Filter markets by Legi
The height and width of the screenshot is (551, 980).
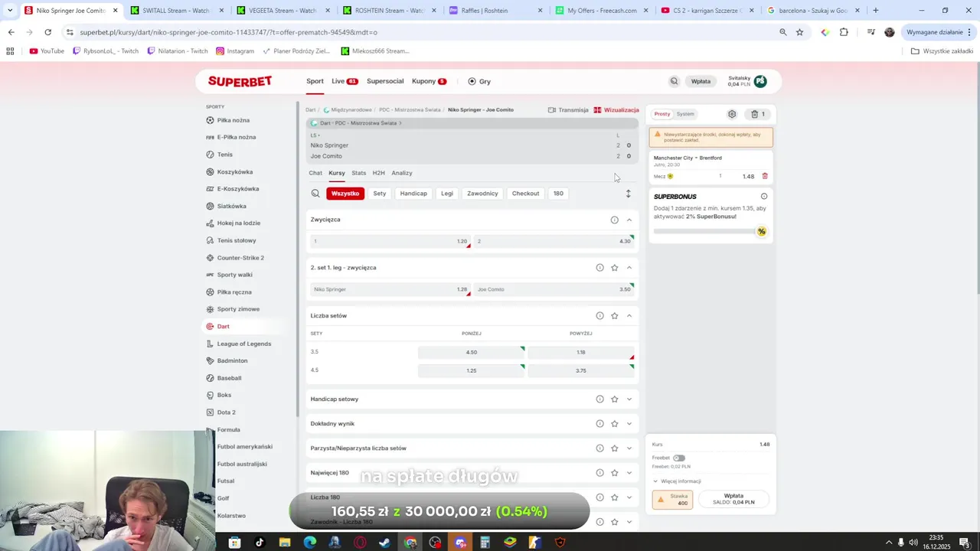447,194
